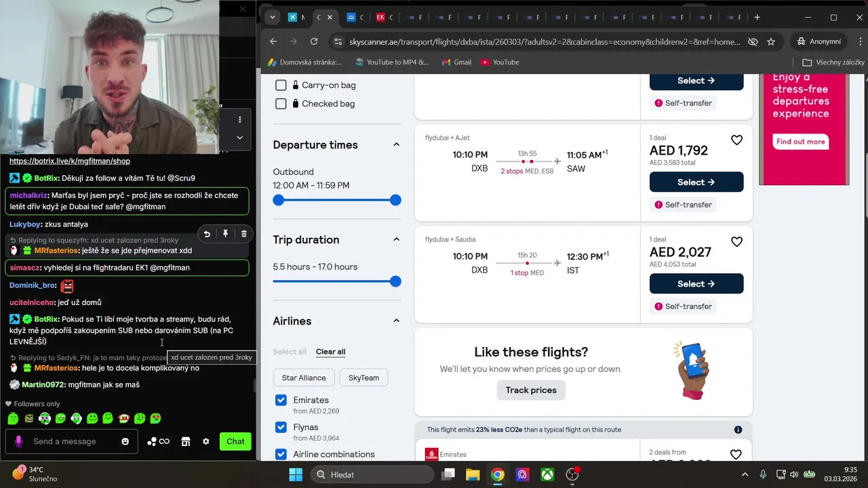This screenshot has height=488, width=868.
Task: Show hidden system tray icons
Action: [x=745, y=474]
